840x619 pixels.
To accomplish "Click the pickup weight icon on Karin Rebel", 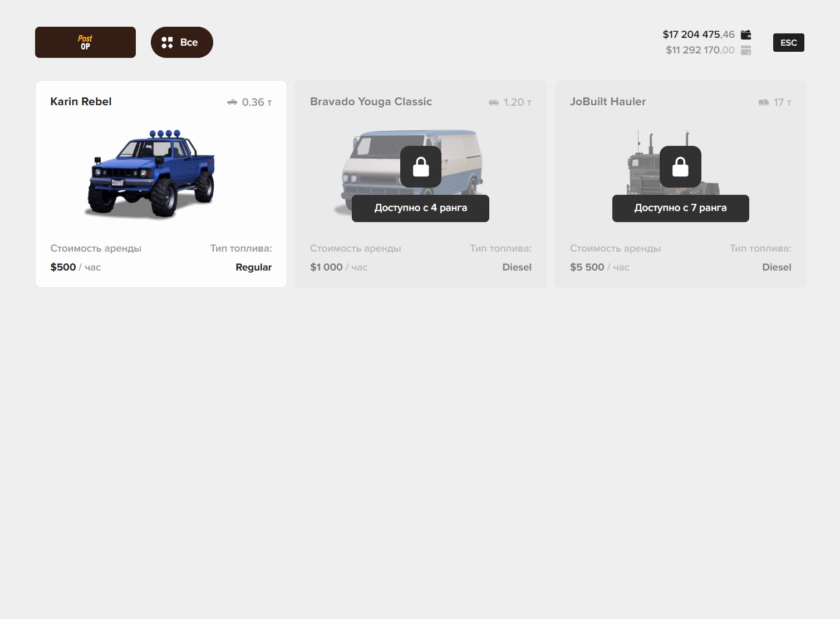I will pos(232,102).
